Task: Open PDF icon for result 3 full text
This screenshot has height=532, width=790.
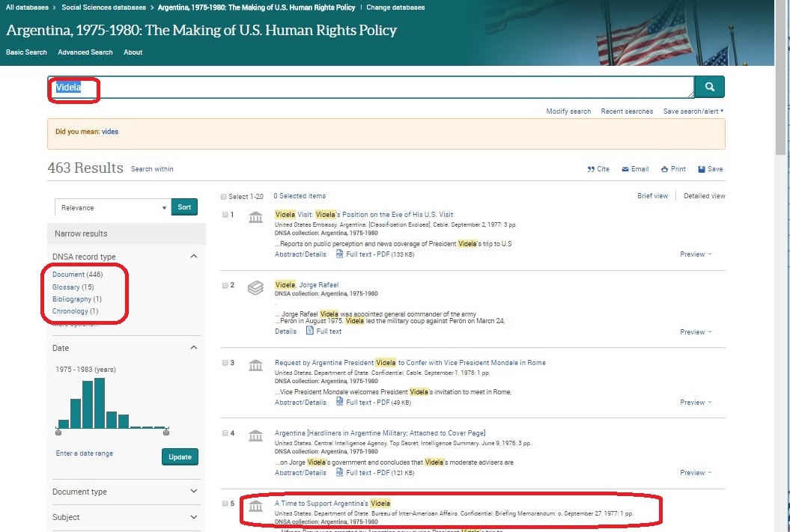Action: click(339, 402)
